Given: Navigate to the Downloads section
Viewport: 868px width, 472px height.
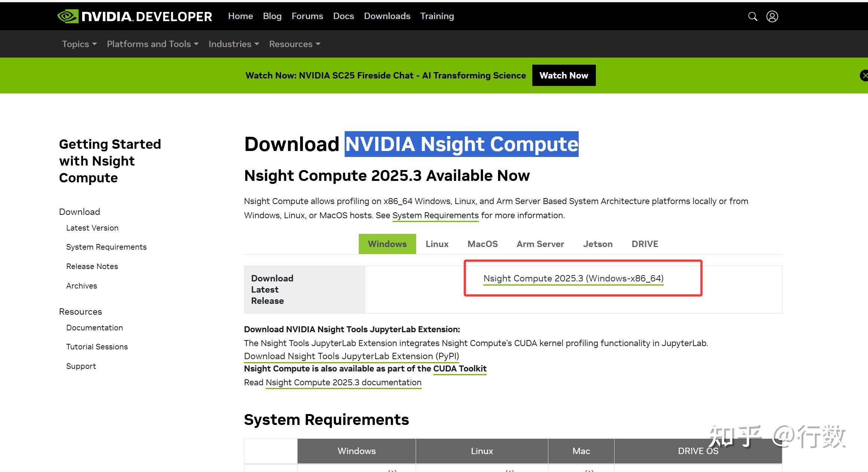Looking at the screenshot, I should (387, 16).
